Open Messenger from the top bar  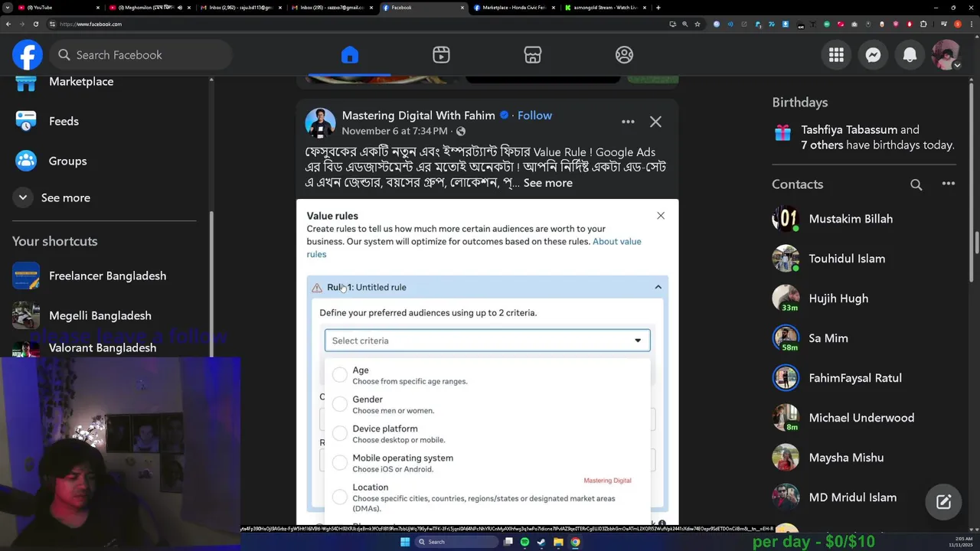tap(873, 55)
